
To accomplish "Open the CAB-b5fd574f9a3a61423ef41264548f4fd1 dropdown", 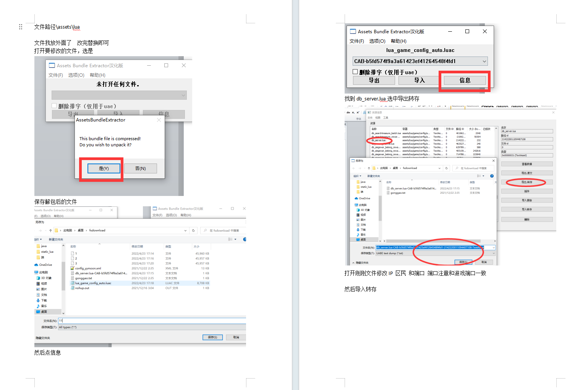I will pos(484,61).
